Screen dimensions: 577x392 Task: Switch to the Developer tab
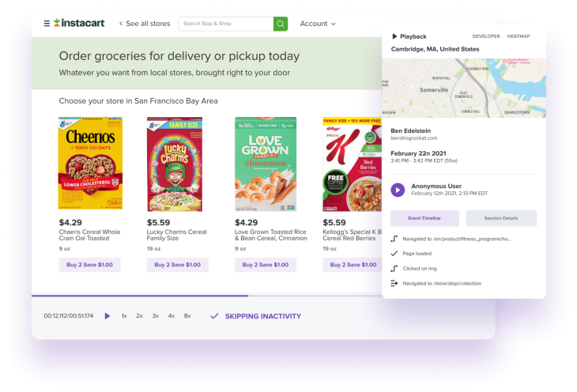[x=486, y=36]
